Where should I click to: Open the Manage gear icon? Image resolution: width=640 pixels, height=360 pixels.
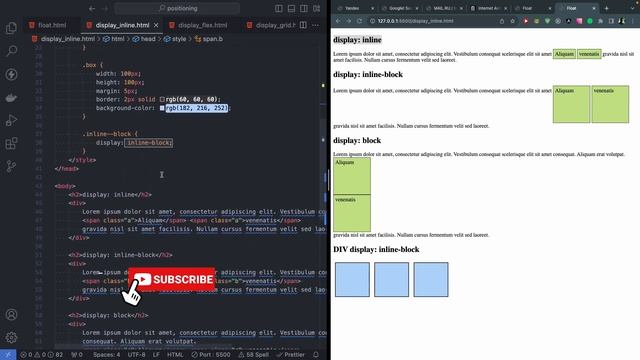coord(11,338)
